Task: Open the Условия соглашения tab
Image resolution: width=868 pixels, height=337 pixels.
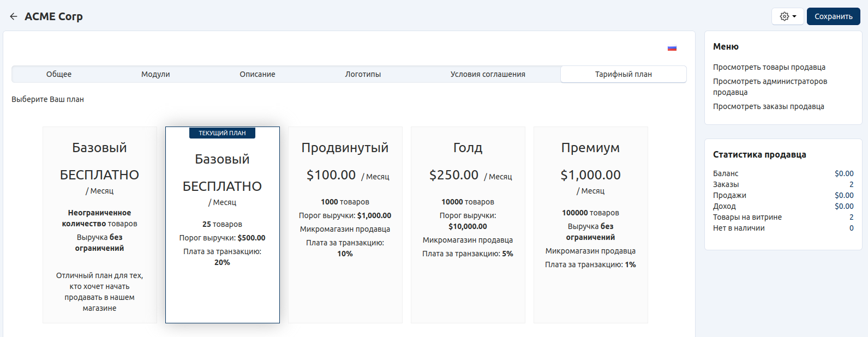Action: pyautogui.click(x=488, y=74)
